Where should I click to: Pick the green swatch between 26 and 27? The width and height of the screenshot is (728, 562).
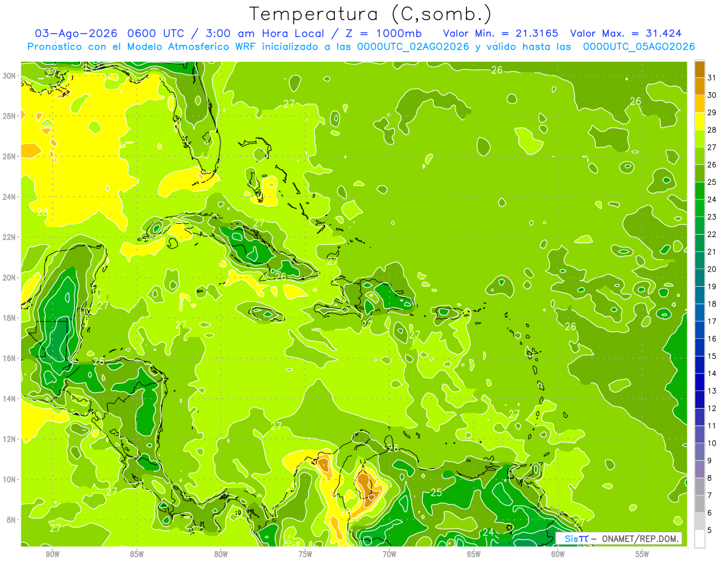[699, 156]
